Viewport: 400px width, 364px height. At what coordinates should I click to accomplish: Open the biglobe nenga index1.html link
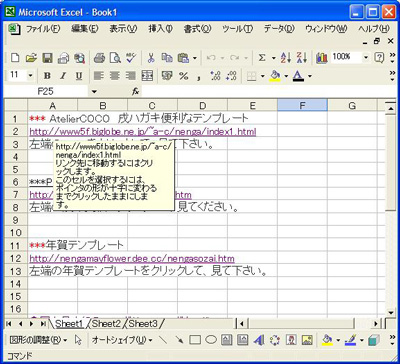click(143, 132)
